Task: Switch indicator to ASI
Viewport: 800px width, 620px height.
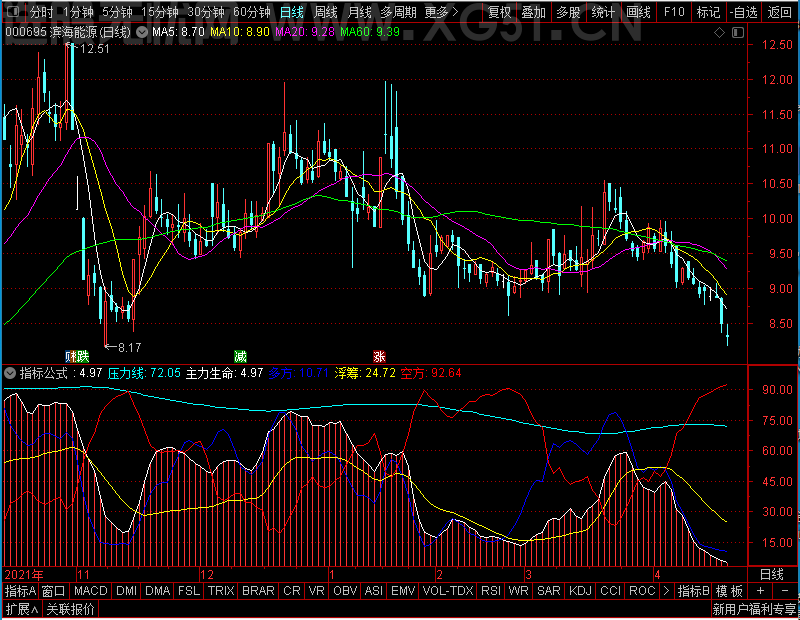Action: [x=374, y=591]
